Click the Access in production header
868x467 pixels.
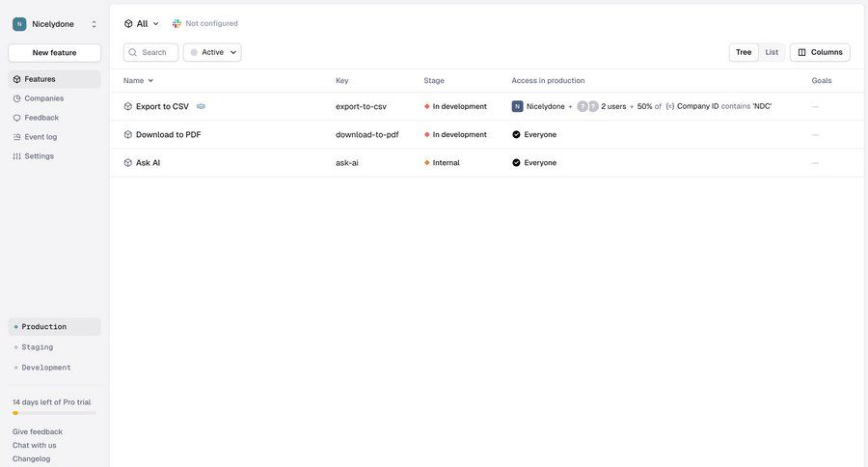pyautogui.click(x=548, y=81)
